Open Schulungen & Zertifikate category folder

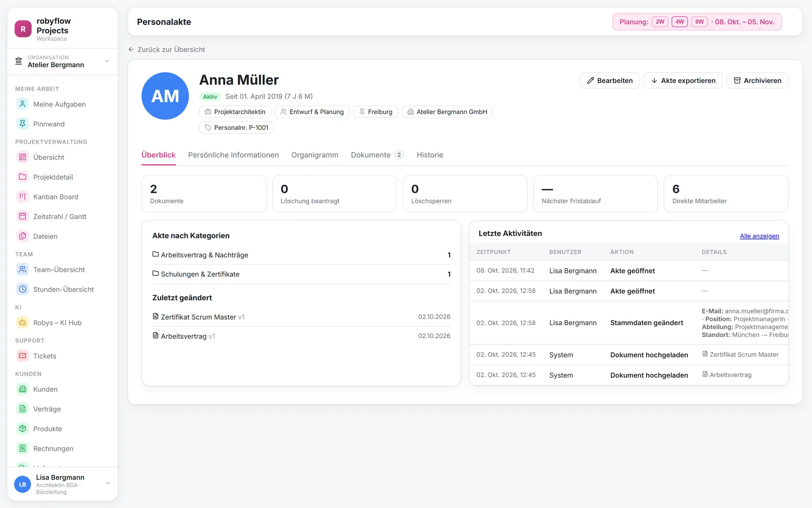click(301, 274)
